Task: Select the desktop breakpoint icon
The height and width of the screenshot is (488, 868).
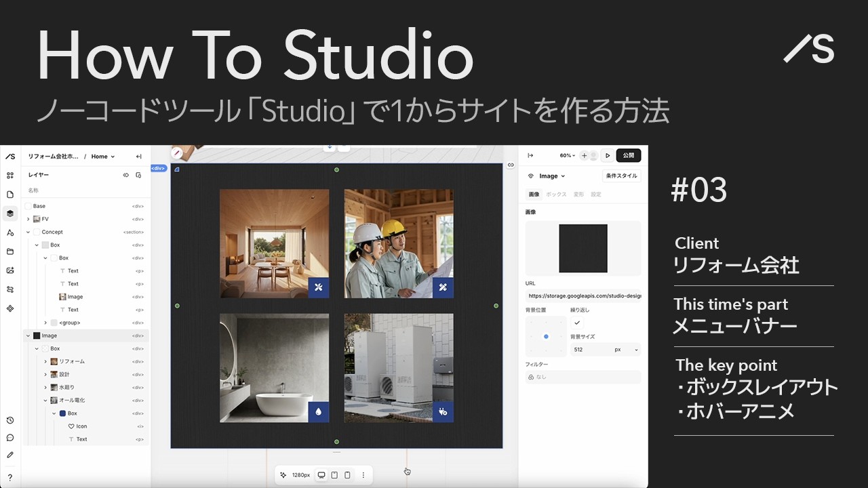Action: [321, 475]
